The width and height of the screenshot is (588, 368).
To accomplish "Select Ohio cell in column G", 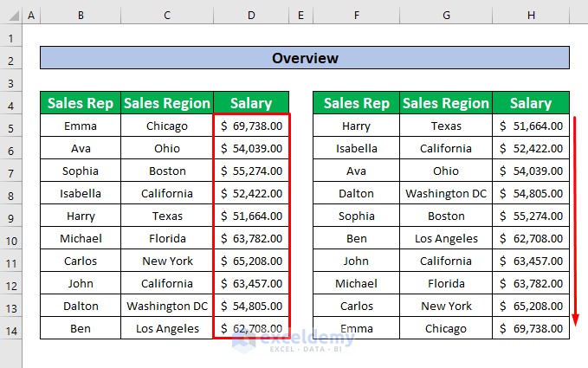I will click(446, 171).
